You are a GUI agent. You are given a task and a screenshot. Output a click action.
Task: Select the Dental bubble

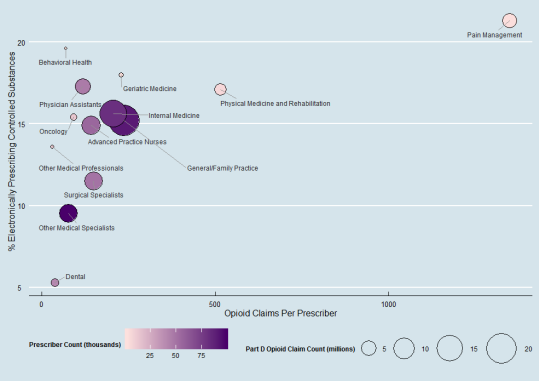tap(55, 283)
